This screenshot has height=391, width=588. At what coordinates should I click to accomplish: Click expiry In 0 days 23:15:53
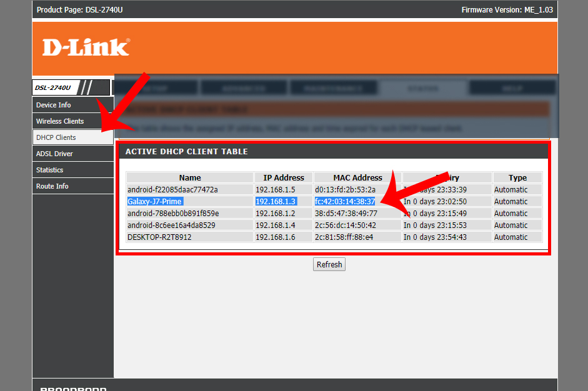(435, 225)
